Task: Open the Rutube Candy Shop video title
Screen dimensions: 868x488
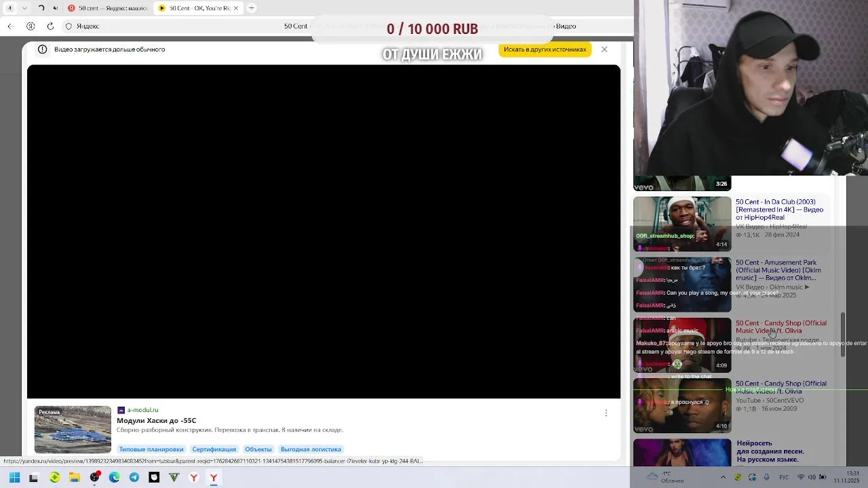Action: pyautogui.click(x=781, y=327)
